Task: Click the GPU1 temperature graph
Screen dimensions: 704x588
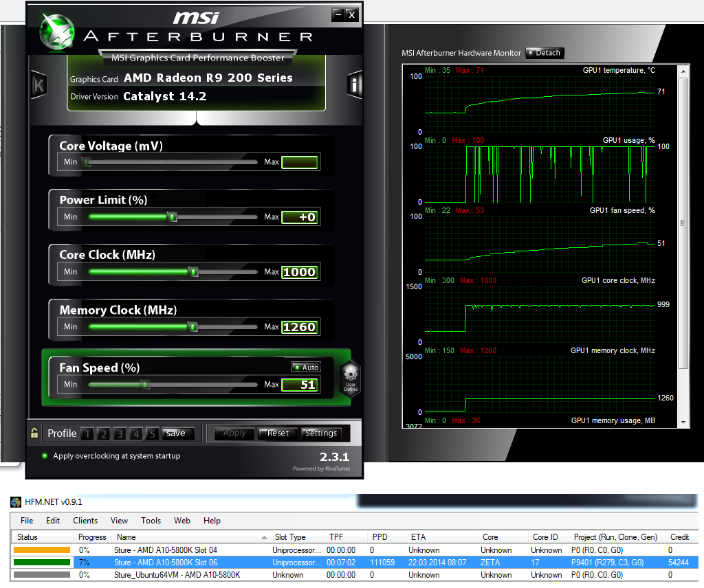Action: (x=539, y=104)
